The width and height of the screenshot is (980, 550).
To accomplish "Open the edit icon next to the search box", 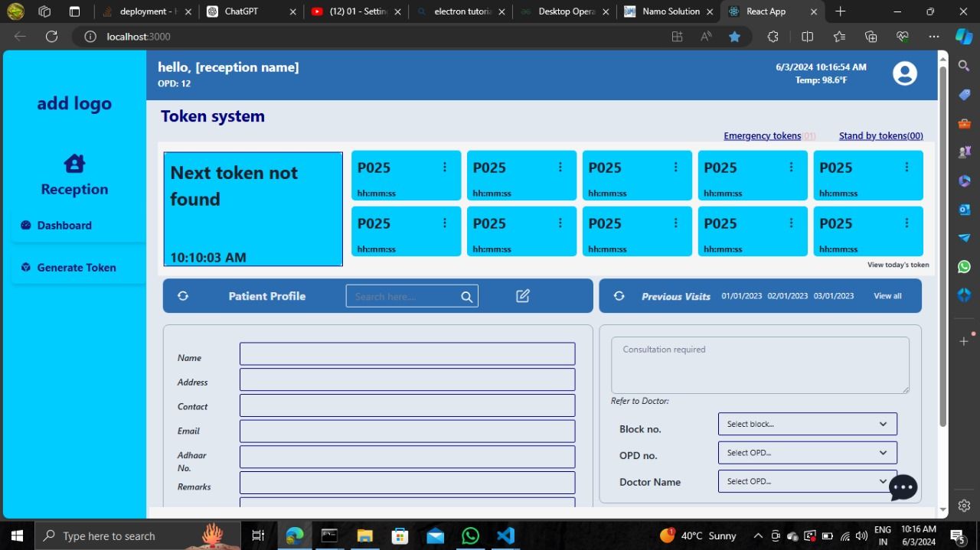I will (522, 295).
